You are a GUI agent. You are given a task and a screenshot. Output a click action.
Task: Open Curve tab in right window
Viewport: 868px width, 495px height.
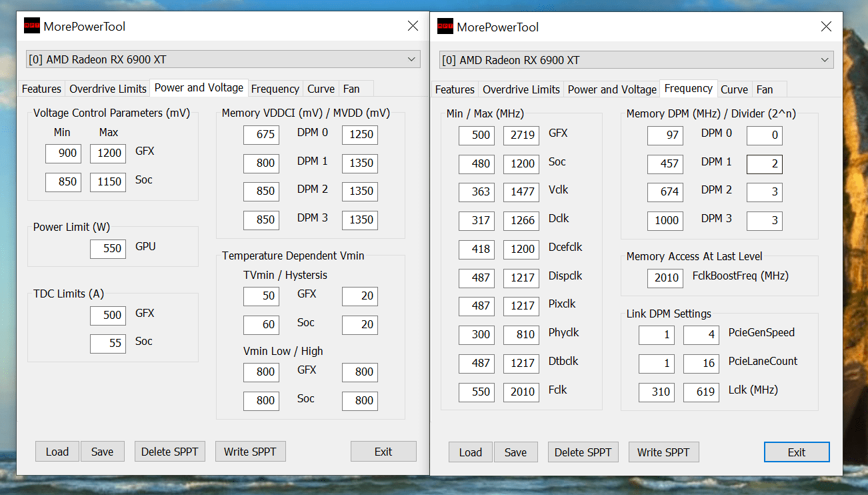pos(734,89)
